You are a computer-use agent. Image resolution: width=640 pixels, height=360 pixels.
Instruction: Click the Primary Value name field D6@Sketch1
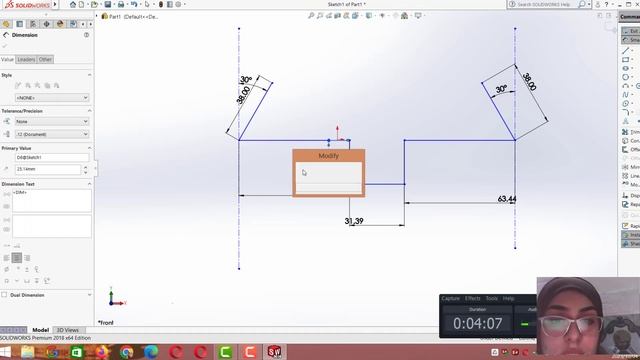click(x=52, y=158)
